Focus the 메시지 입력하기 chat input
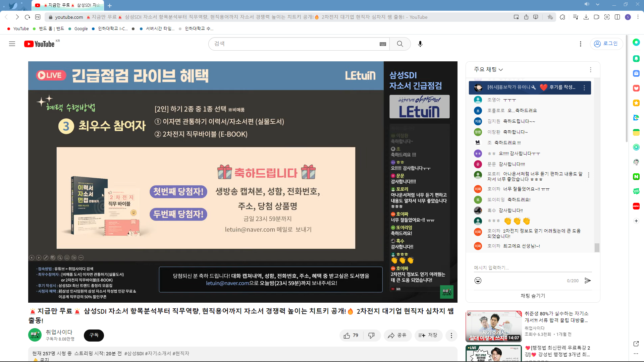This screenshot has height=362, width=644. click(533, 267)
